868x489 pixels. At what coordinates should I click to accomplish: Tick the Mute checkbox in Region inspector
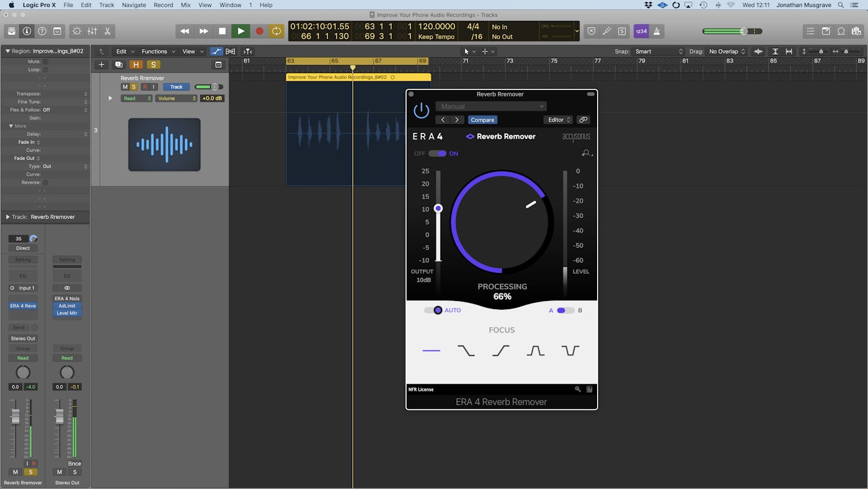click(45, 61)
